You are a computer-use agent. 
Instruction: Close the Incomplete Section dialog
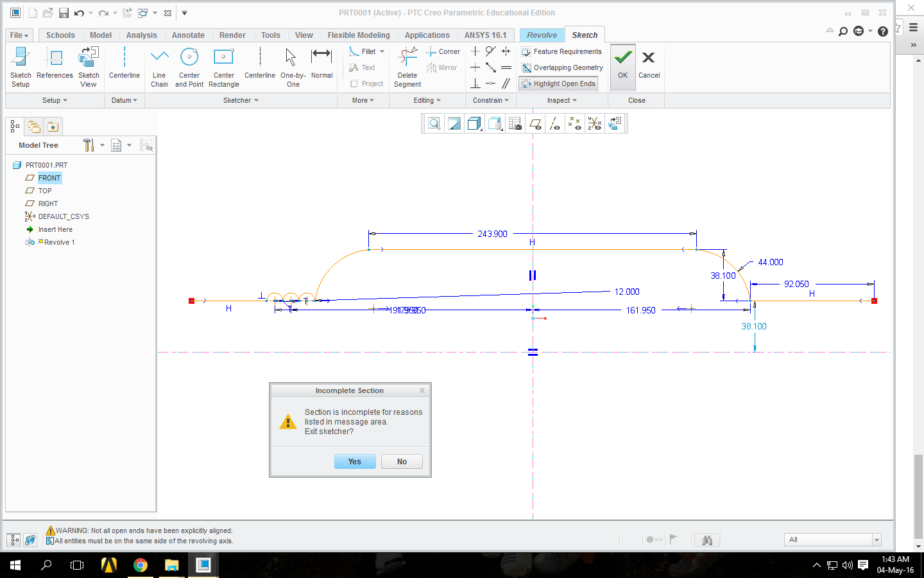click(422, 390)
